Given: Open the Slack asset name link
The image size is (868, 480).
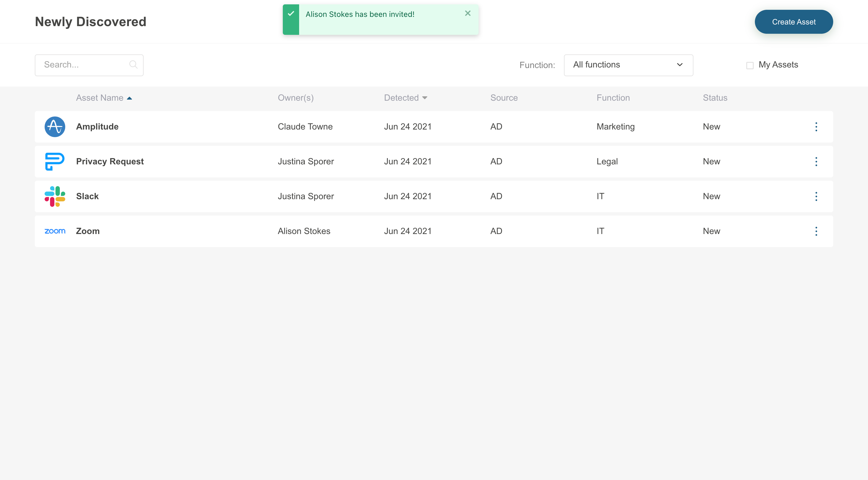Looking at the screenshot, I should point(87,196).
